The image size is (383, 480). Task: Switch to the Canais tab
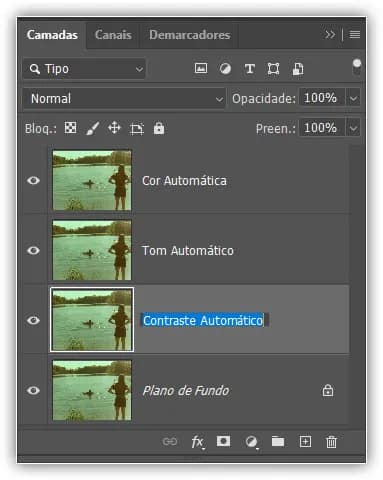pyautogui.click(x=113, y=35)
